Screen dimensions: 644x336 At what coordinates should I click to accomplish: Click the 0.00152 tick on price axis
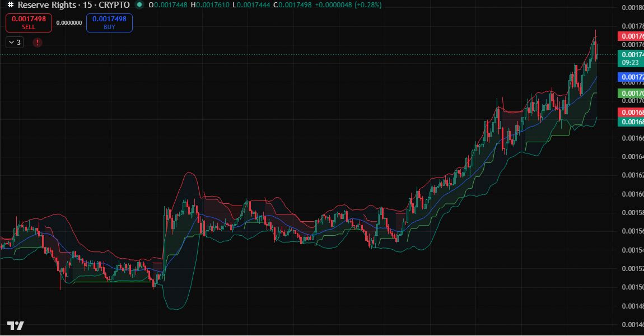tap(632, 268)
